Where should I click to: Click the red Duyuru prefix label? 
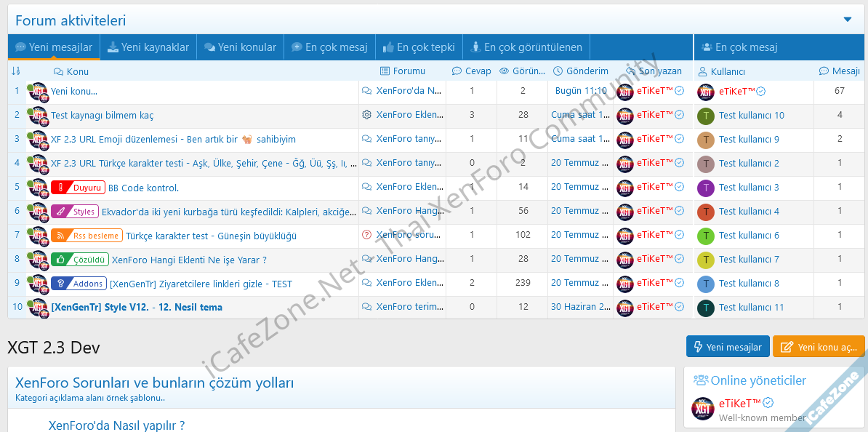tap(79, 188)
